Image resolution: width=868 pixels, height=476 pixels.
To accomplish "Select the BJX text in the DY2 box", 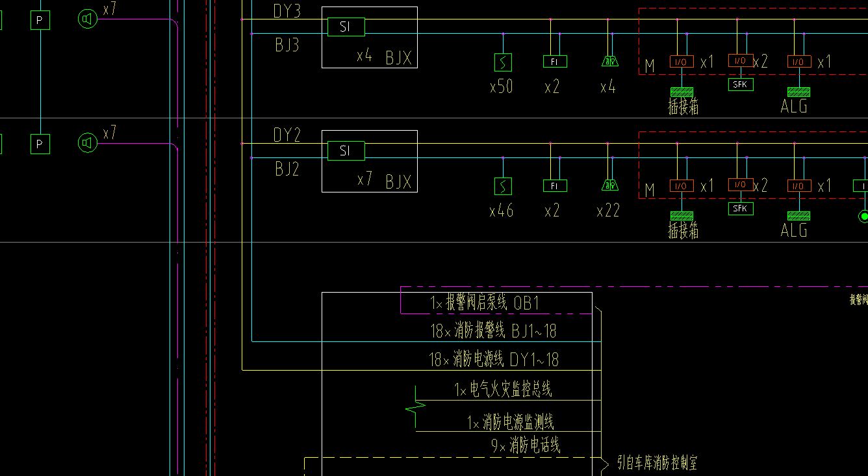I will (x=399, y=181).
